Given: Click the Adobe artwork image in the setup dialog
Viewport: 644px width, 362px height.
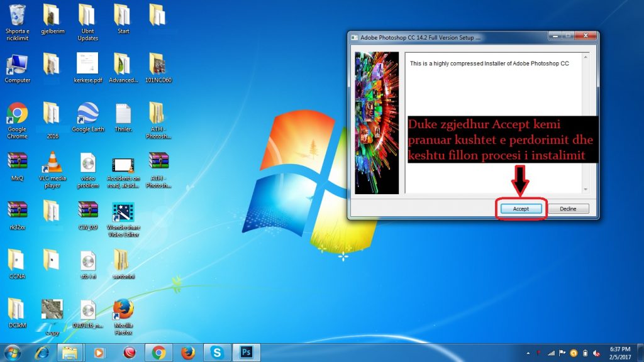Looking at the screenshot, I should (x=377, y=123).
